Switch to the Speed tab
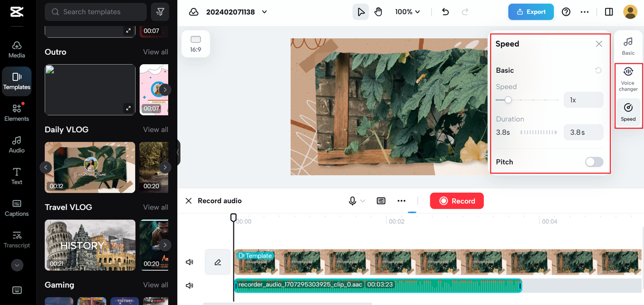644x305 pixels. pos(628,112)
